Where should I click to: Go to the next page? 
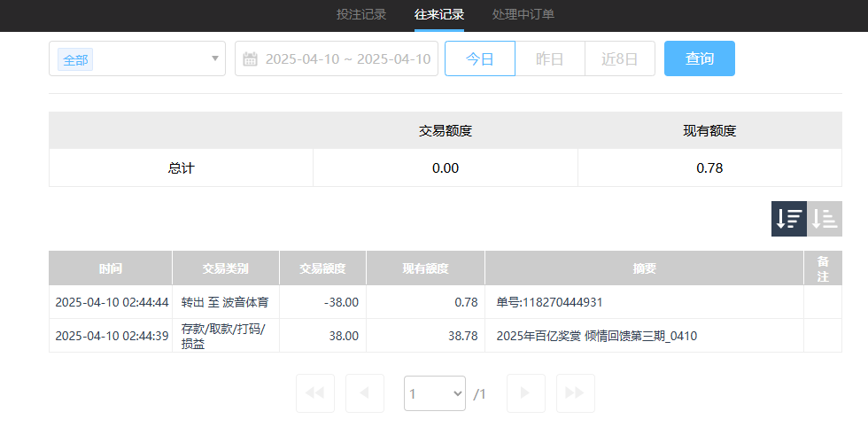pyautogui.click(x=525, y=393)
